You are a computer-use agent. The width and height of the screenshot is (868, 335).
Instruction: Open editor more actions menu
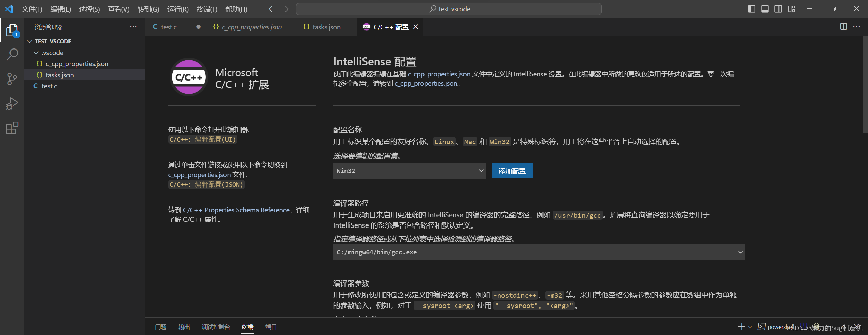[856, 27]
